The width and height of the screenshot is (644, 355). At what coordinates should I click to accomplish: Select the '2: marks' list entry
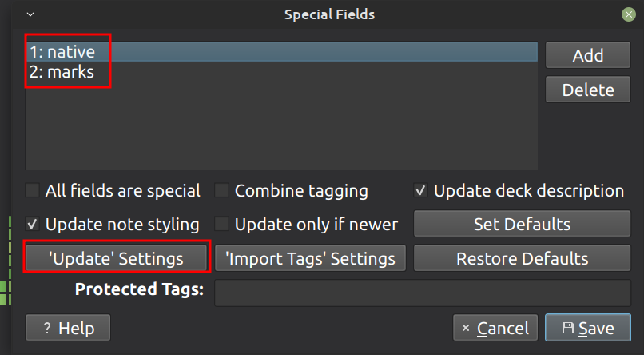click(x=62, y=72)
